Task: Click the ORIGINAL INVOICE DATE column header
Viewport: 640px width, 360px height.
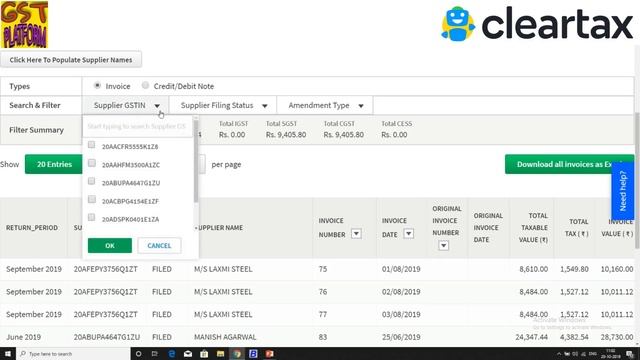Action: 488,227
